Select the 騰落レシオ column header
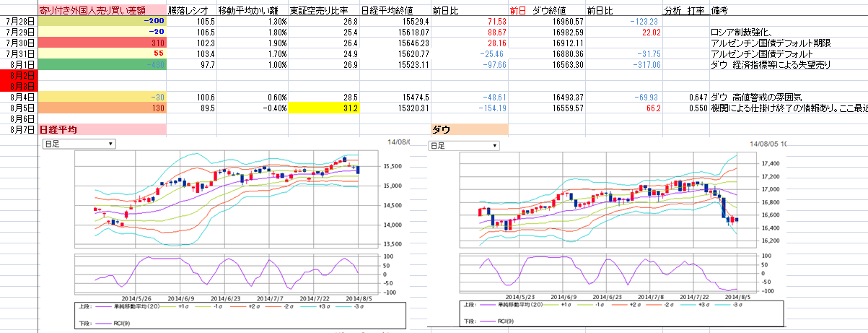This screenshot has width=868, height=333. click(x=190, y=11)
